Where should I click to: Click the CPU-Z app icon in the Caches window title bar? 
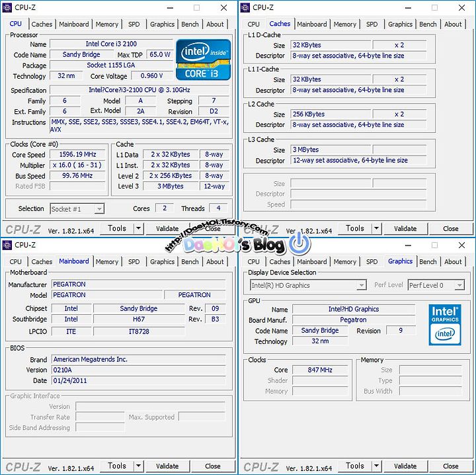click(245, 7)
